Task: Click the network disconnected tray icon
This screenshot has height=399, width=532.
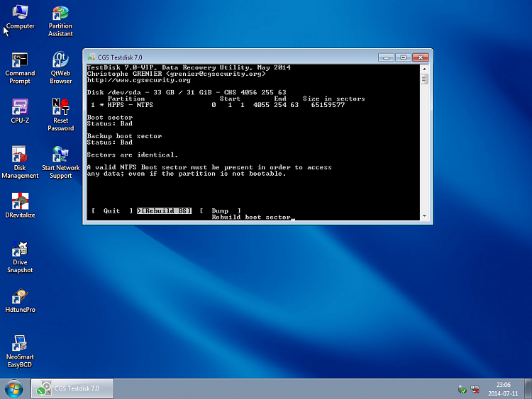Action: (x=475, y=390)
